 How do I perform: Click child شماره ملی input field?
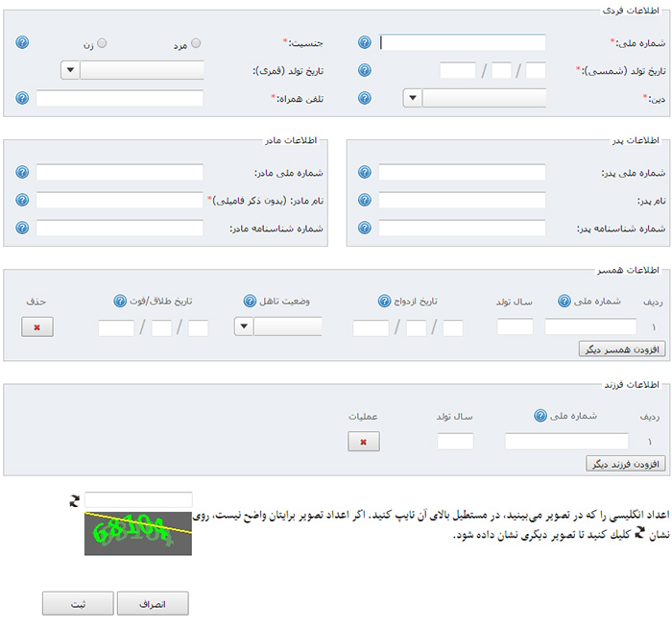[x=566, y=441]
